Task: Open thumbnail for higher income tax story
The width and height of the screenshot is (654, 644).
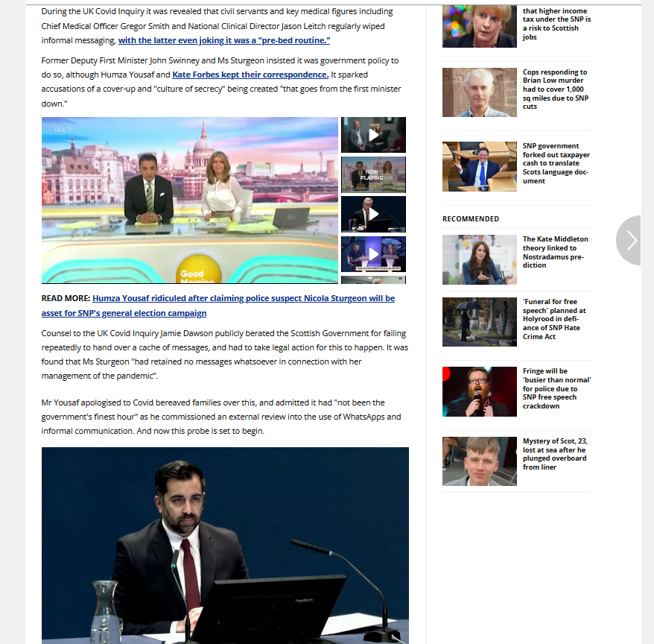Action: pos(479,26)
